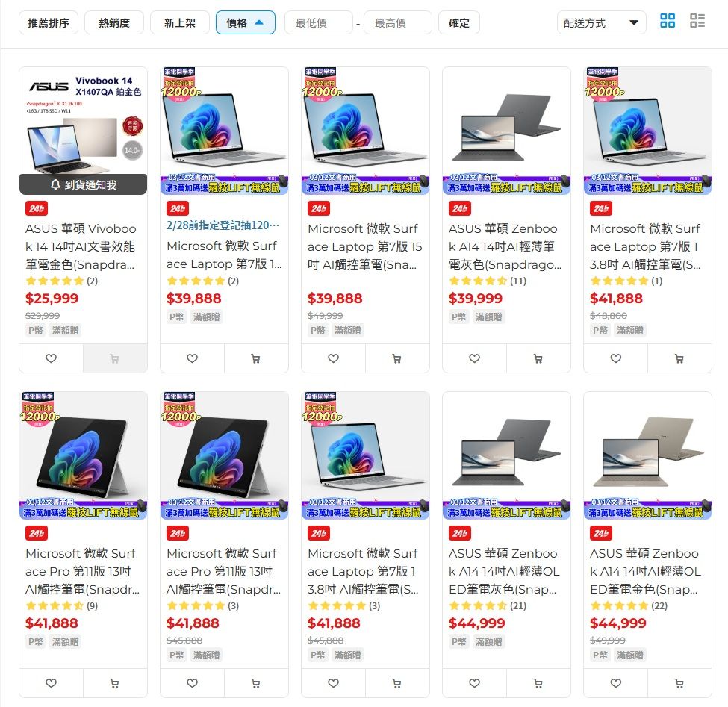
Task: Click 到貨通知我 on Vivobook 14
Action: click(83, 184)
